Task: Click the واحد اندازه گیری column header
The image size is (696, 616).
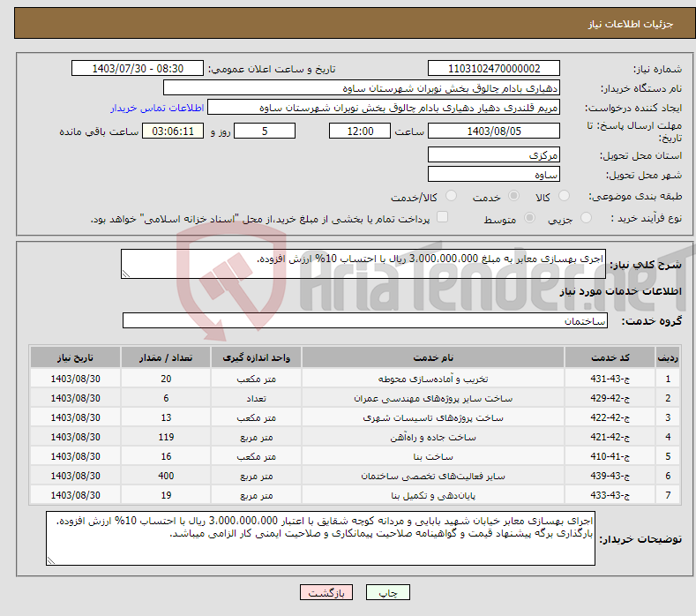Action: click(x=256, y=357)
